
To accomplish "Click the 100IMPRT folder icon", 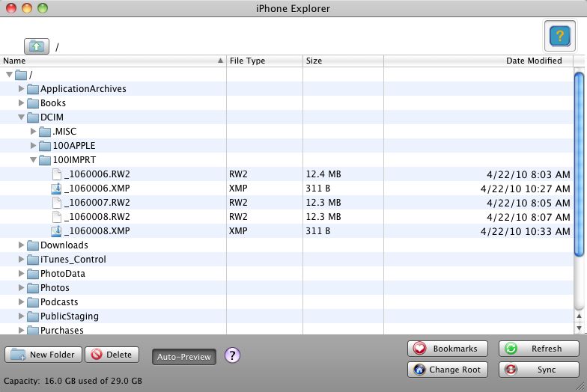I will point(45,160).
